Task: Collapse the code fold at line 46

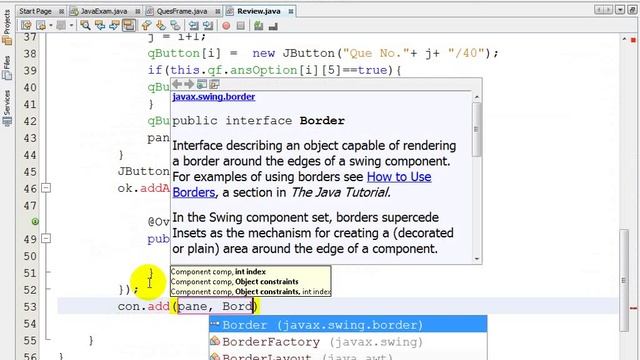Action: 46,188
